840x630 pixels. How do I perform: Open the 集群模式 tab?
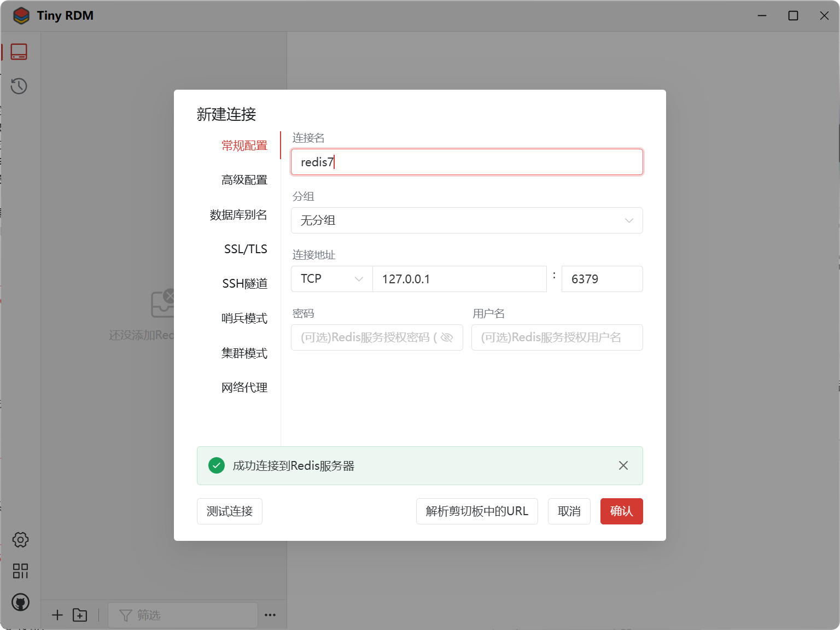(x=244, y=353)
